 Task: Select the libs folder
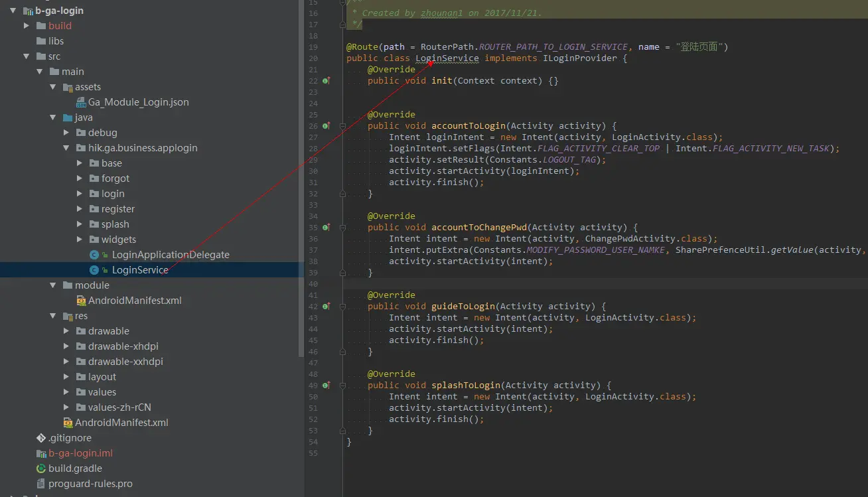pyautogui.click(x=56, y=41)
